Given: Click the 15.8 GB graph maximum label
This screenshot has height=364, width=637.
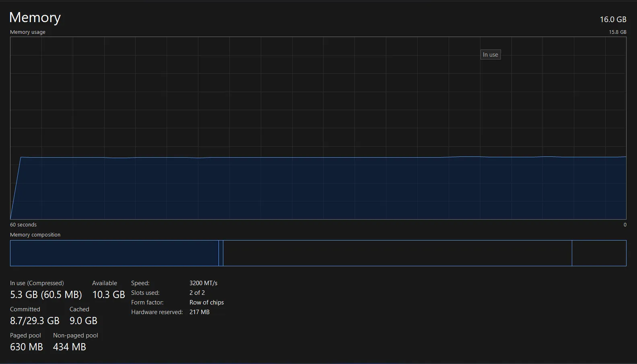Looking at the screenshot, I should click(617, 32).
